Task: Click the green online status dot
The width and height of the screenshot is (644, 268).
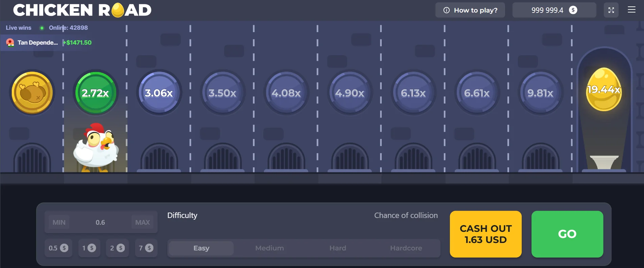Action: [42, 28]
